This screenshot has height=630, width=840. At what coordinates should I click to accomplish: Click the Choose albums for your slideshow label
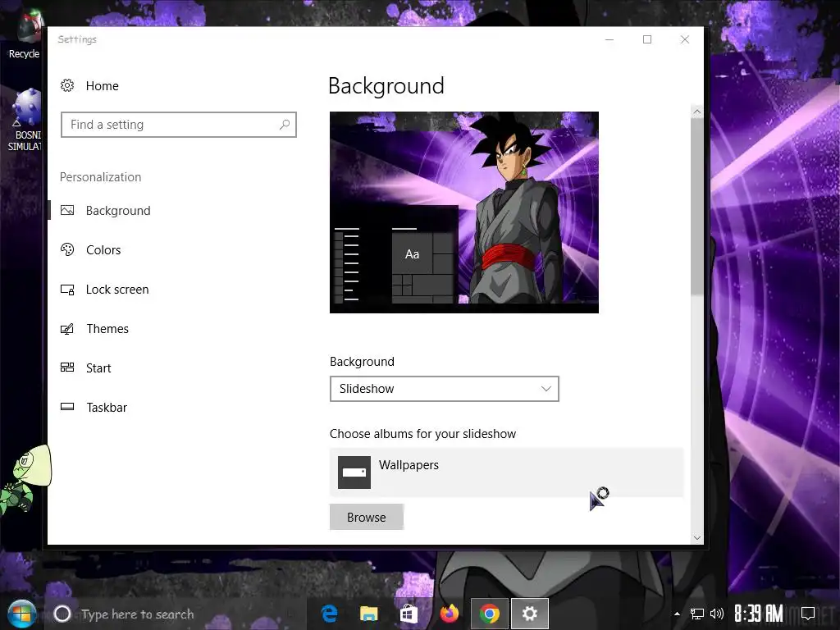tap(422, 433)
